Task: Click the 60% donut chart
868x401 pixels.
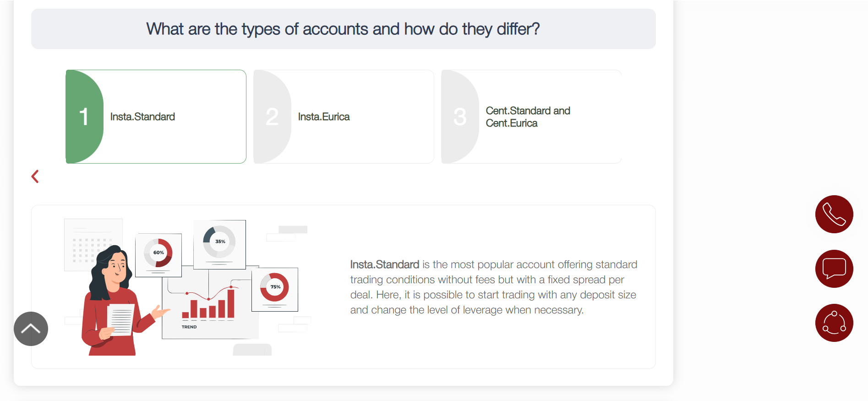Action: 158,253
